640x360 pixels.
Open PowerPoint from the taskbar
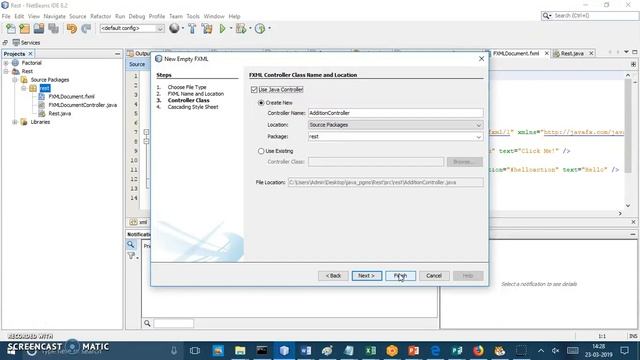pyautogui.click(x=413, y=350)
